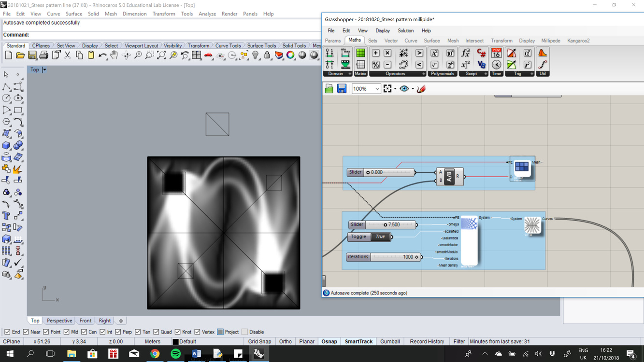The width and height of the screenshot is (644, 362).
Task: Click the Lock objects padlock icon
Action: 267,56
